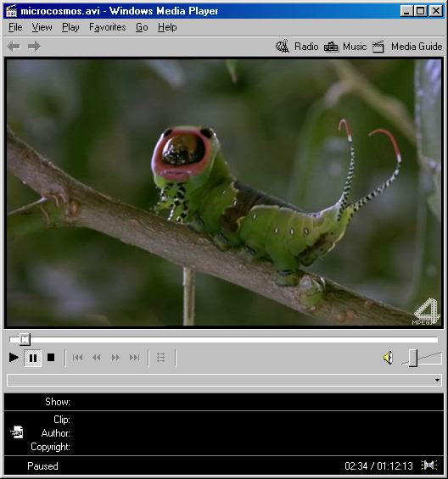Click the stereo sound status icon
Image resolution: width=448 pixels, height=479 pixels.
point(428,465)
